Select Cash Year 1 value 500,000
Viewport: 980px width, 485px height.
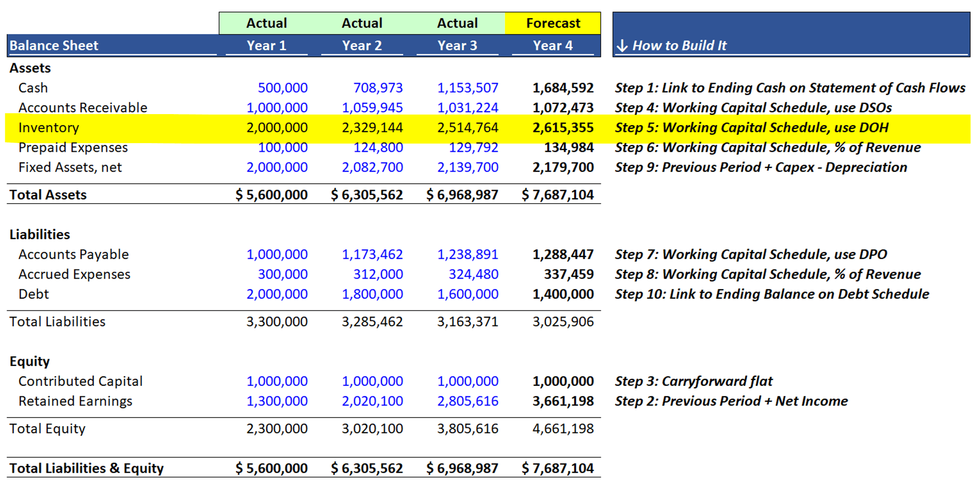point(282,88)
